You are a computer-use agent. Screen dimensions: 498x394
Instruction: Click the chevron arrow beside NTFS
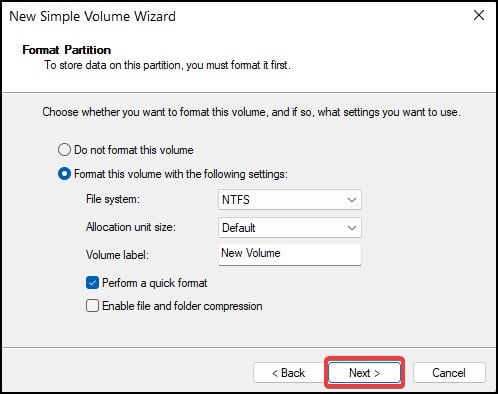[352, 200]
